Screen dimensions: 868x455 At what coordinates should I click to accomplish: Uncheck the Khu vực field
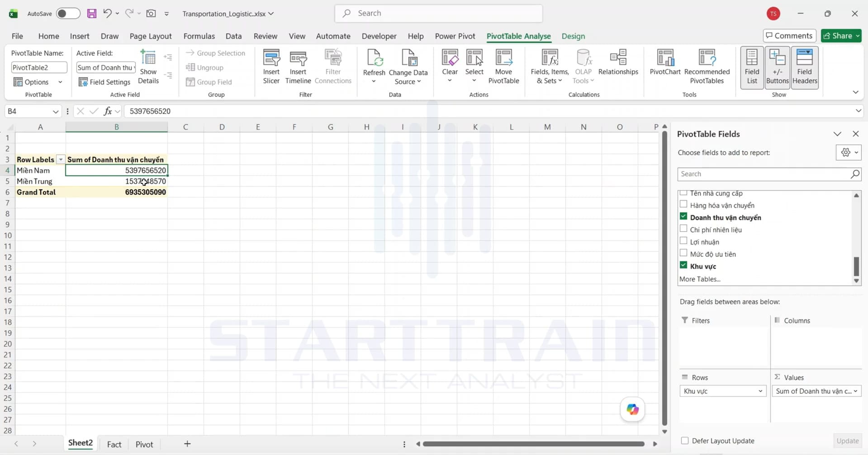pyautogui.click(x=683, y=266)
